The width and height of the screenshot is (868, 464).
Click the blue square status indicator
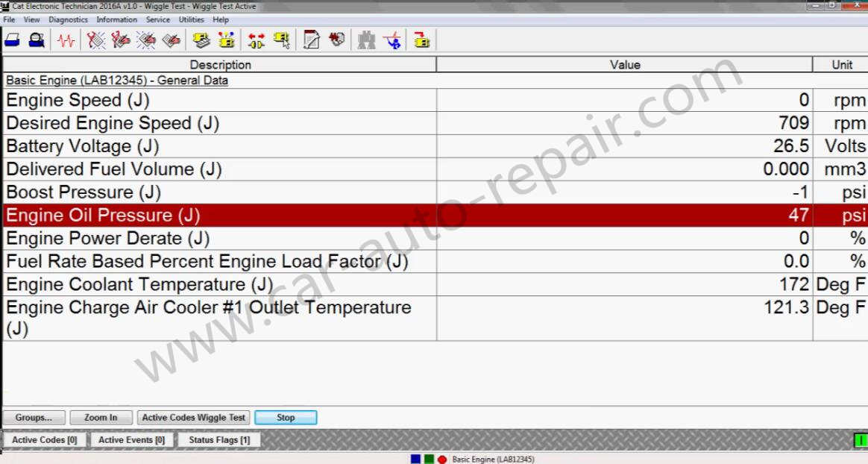[416, 459]
